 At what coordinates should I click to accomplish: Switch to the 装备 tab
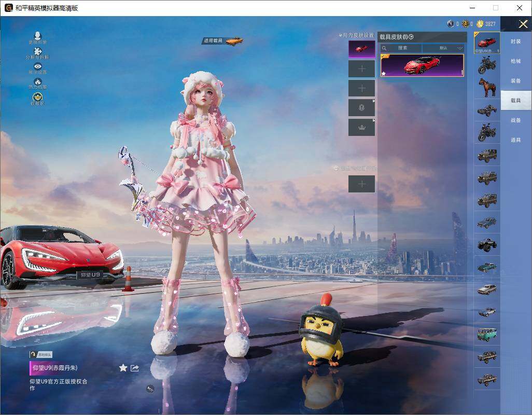(x=516, y=81)
